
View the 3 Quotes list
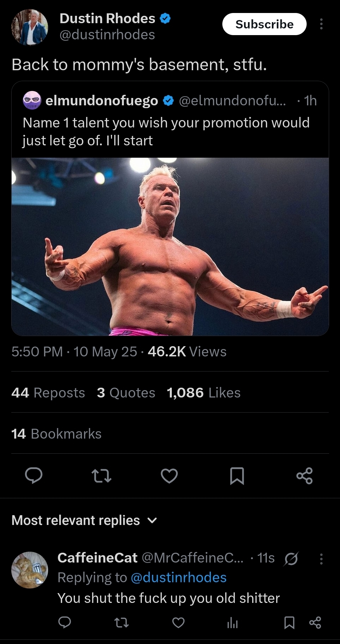126,393
